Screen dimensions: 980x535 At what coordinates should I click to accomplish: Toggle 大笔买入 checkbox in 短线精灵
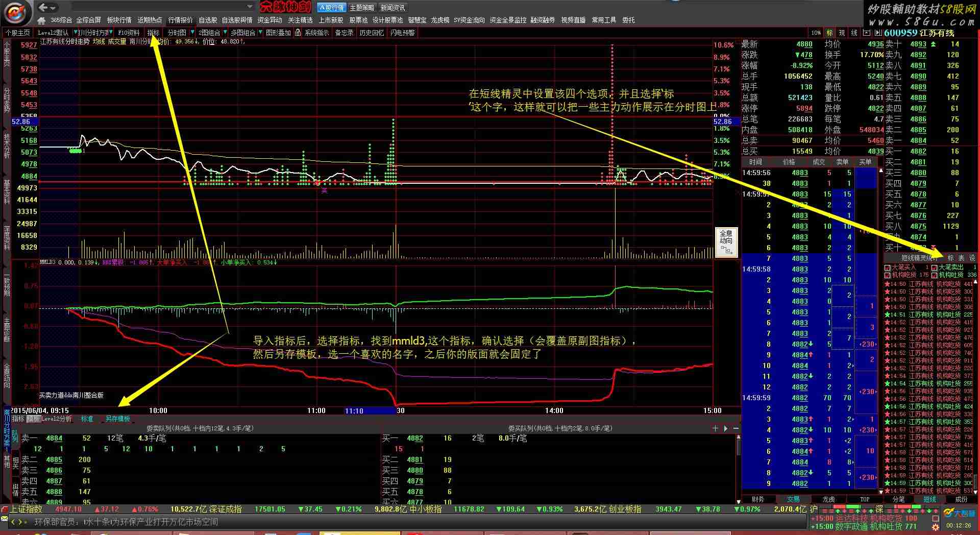888,267
